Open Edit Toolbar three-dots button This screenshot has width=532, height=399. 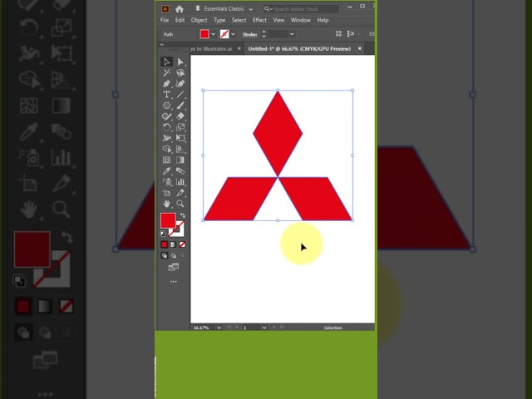tap(174, 282)
